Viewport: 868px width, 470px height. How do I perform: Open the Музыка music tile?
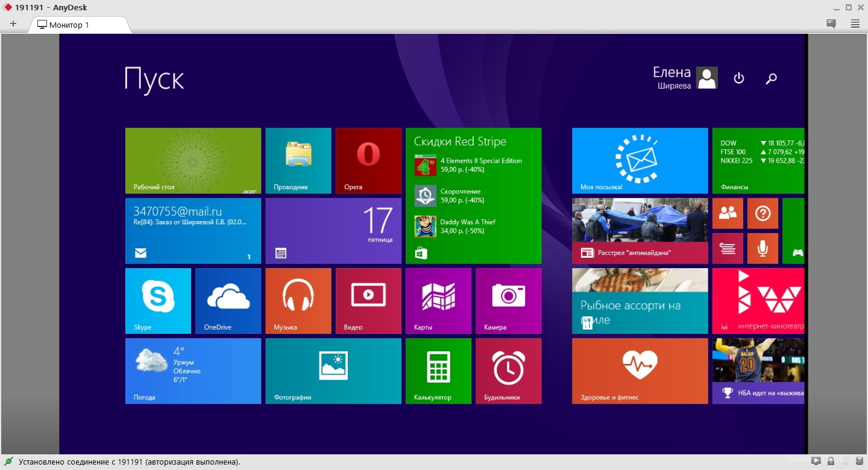coord(298,301)
